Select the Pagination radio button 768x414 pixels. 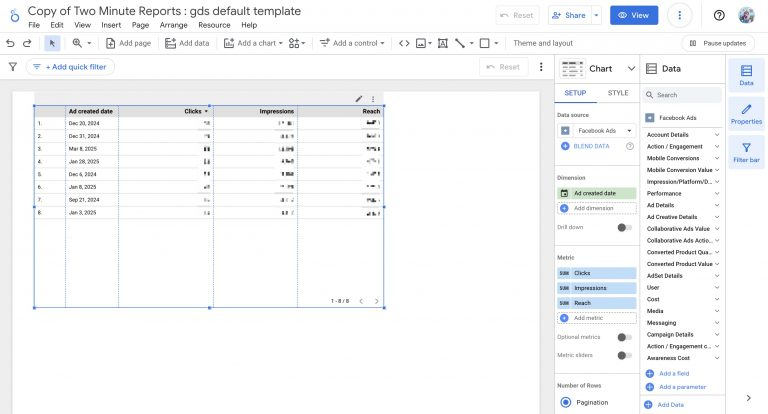[566, 402]
